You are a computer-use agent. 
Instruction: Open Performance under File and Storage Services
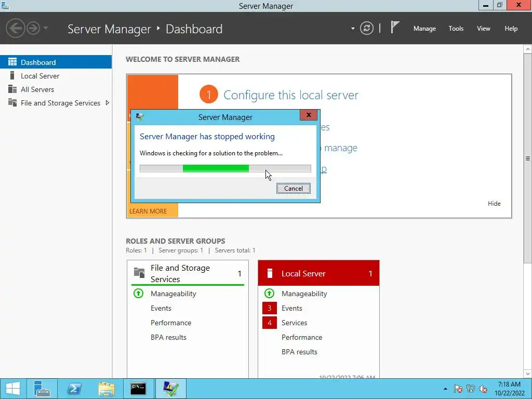(170, 323)
